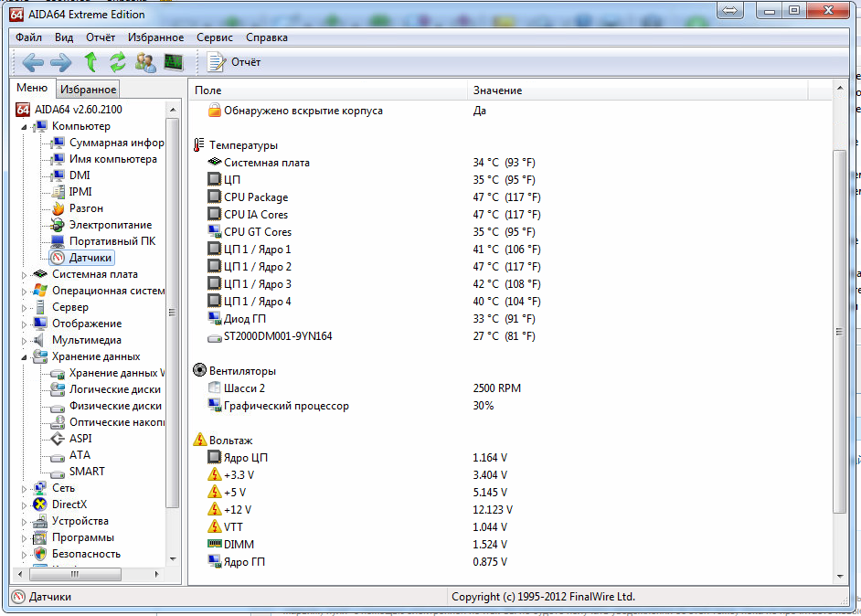Expand the Устройства branch
The width and height of the screenshot is (861, 616).
click(x=24, y=522)
